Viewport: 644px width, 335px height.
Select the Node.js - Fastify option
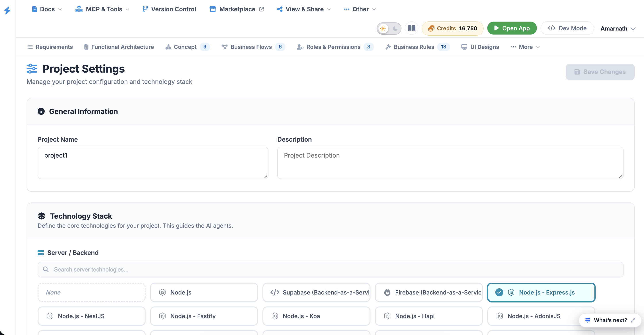(x=204, y=316)
